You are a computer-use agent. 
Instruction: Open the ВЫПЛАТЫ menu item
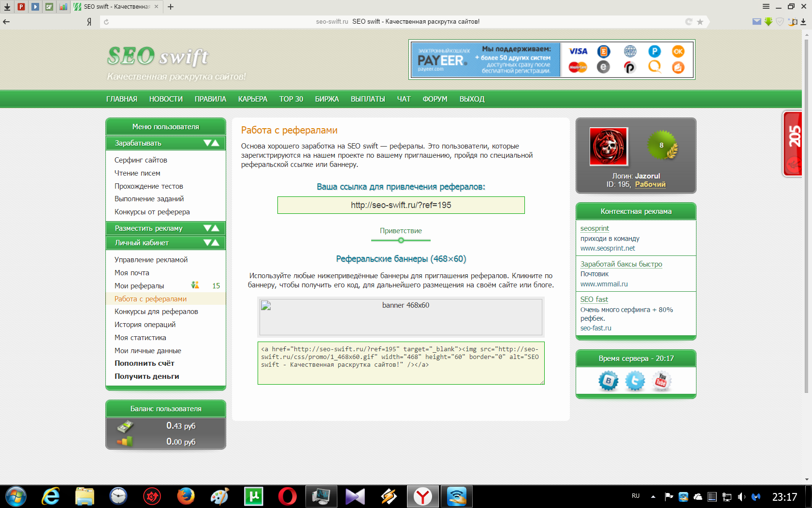(368, 99)
